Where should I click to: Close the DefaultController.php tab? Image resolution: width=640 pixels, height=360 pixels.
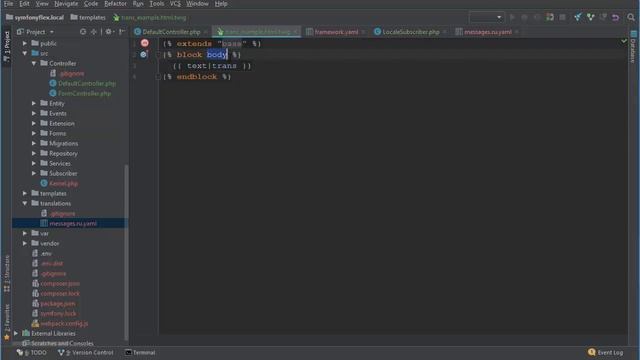coord(206,32)
